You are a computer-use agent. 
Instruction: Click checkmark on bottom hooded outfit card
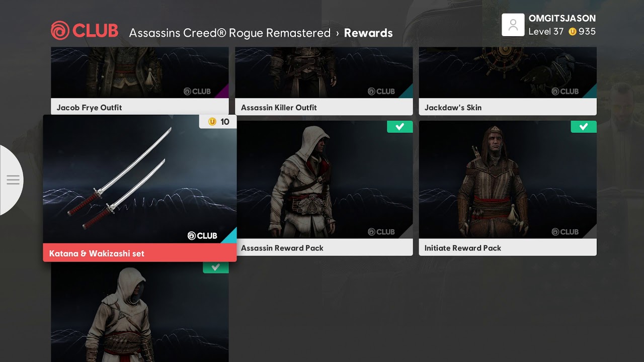pos(216,267)
